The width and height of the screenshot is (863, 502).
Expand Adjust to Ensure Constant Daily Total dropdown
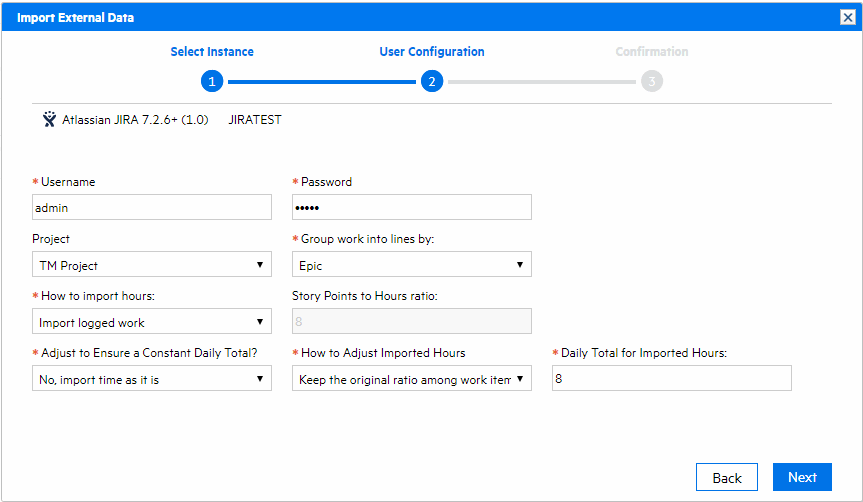(152, 379)
